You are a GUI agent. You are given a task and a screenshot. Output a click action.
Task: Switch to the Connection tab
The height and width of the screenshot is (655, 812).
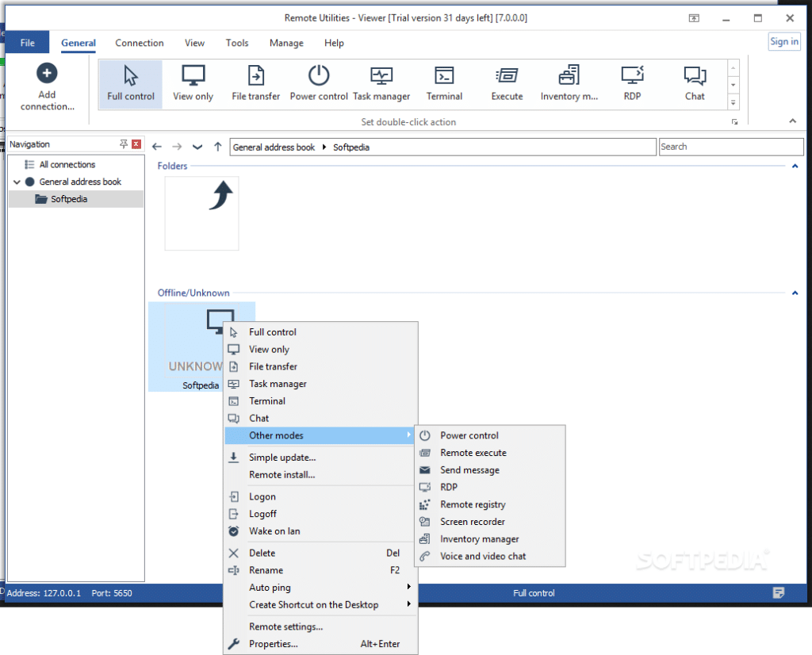(x=140, y=43)
